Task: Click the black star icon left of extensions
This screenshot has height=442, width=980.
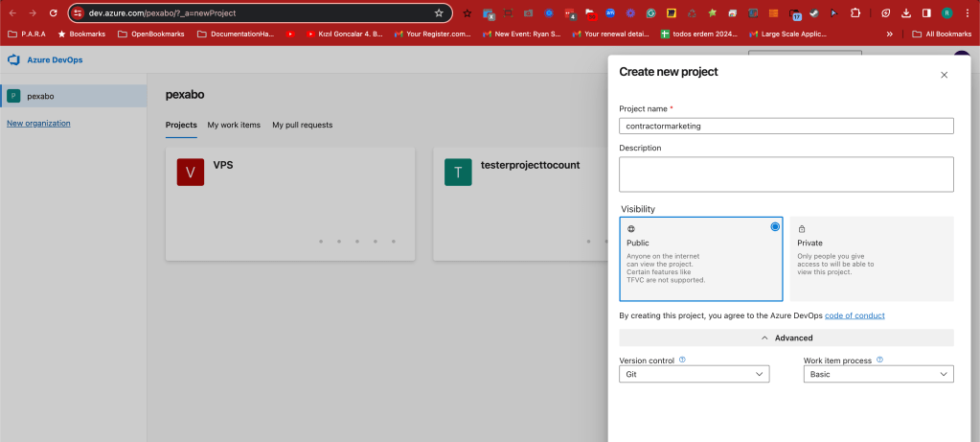Action: [x=467, y=12]
